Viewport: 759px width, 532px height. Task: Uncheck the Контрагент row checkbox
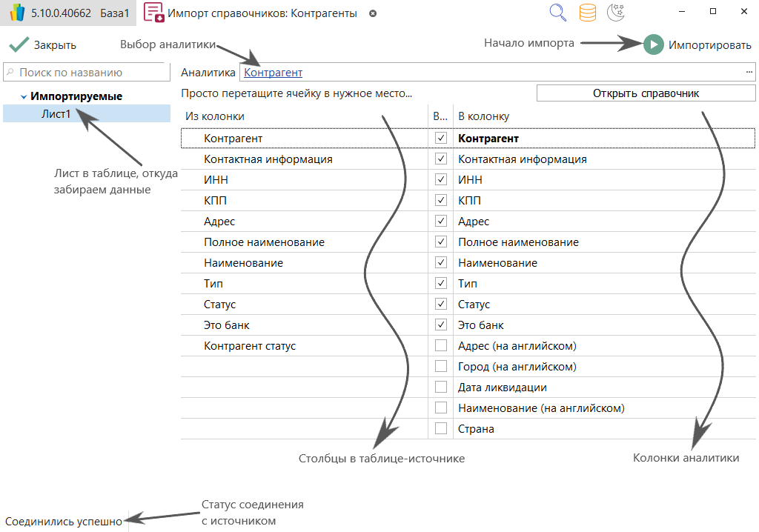[x=441, y=139]
